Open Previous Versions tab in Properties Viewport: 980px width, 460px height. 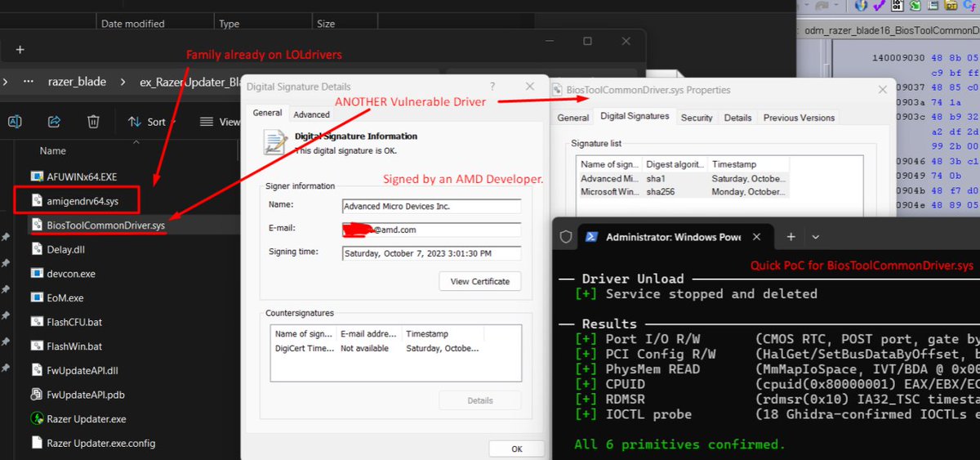coord(799,118)
